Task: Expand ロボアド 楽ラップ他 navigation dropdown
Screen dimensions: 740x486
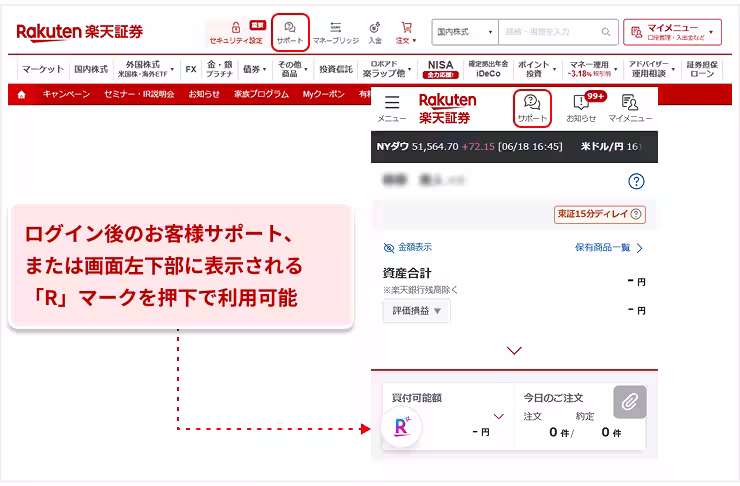Action: tap(386, 69)
